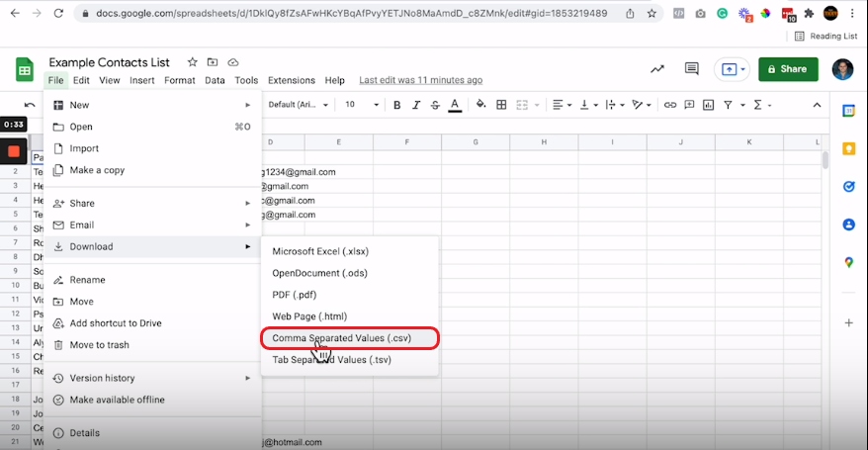Click the document title Example Contacts List
The width and height of the screenshot is (868, 450).
click(x=109, y=62)
